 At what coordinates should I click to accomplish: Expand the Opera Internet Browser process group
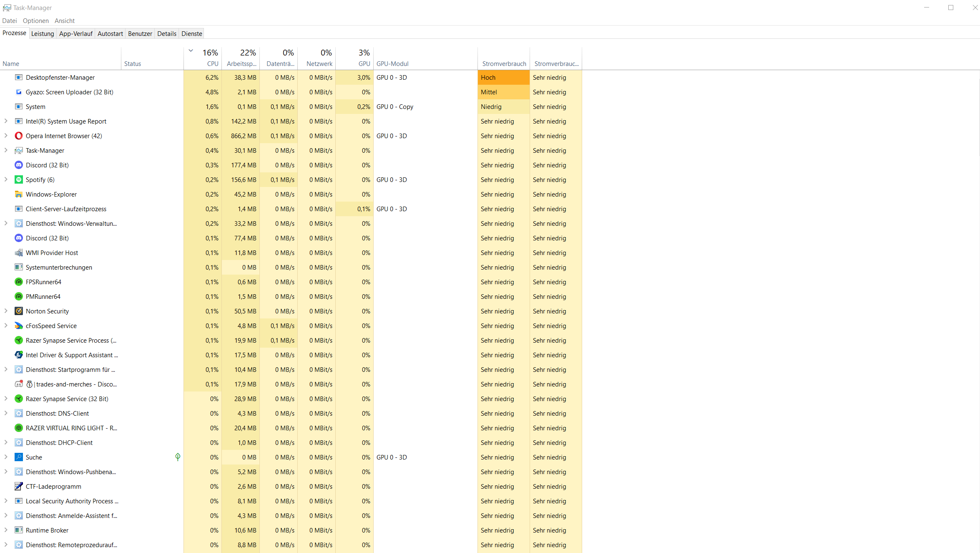point(6,136)
